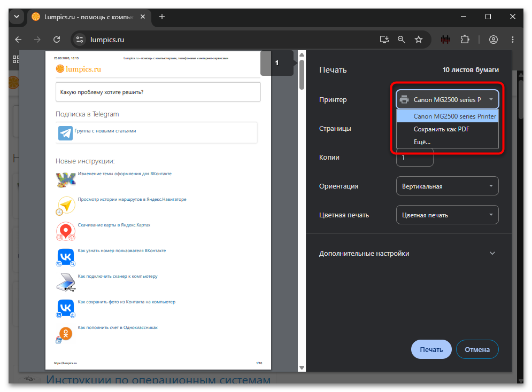532x392 pixels.
Task: Click Группа с новыми статьями link
Action: pyautogui.click(x=105, y=131)
